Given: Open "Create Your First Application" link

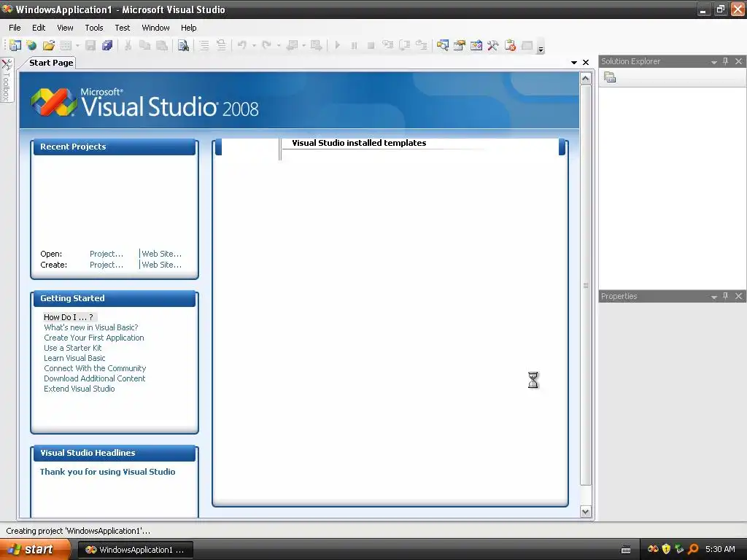Looking at the screenshot, I should coord(94,338).
